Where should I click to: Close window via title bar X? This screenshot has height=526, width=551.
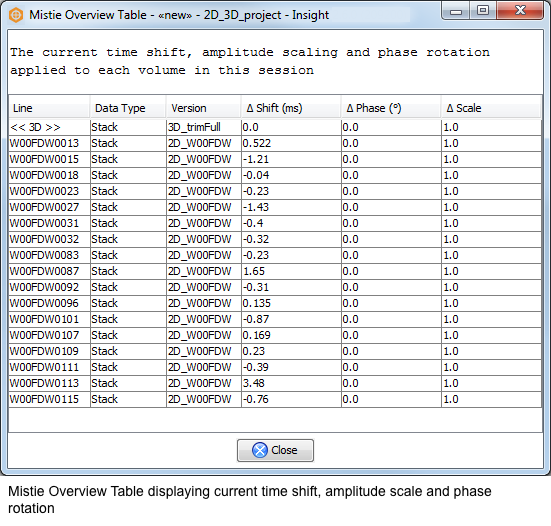click(x=520, y=11)
